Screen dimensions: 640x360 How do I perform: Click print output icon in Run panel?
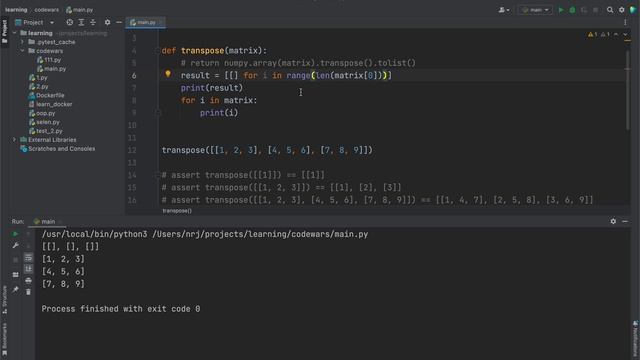click(x=28, y=280)
